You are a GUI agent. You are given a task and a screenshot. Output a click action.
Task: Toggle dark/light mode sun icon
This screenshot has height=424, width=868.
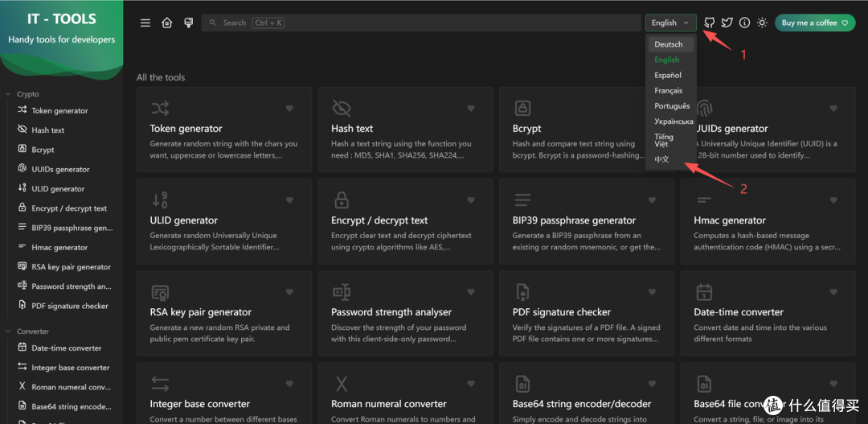tap(762, 23)
